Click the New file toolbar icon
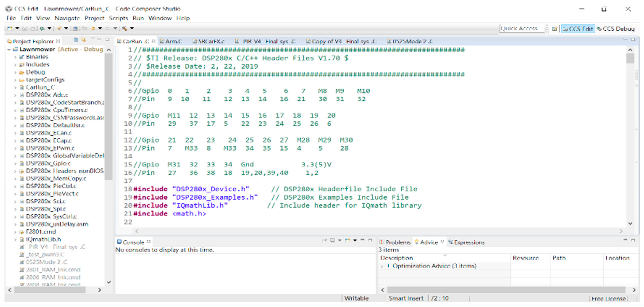Viewport: 644px width, 307px height. (10, 28)
